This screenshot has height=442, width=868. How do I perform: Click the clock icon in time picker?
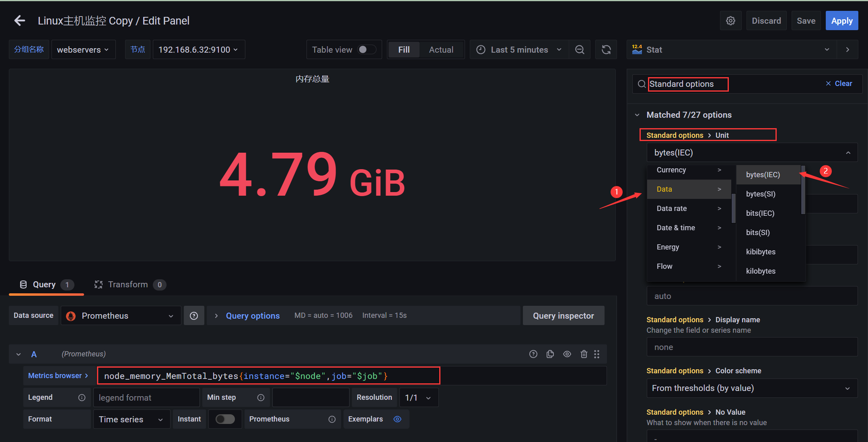click(x=481, y=49)
